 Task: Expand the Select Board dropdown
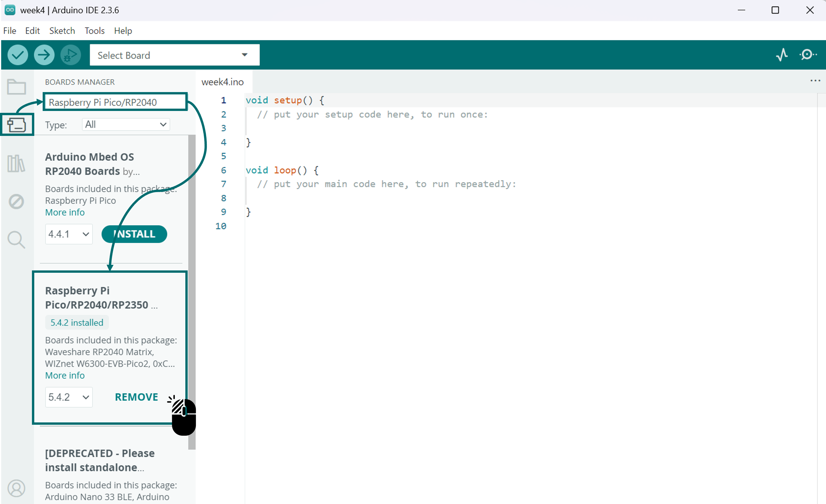click(x=174, y=55)
